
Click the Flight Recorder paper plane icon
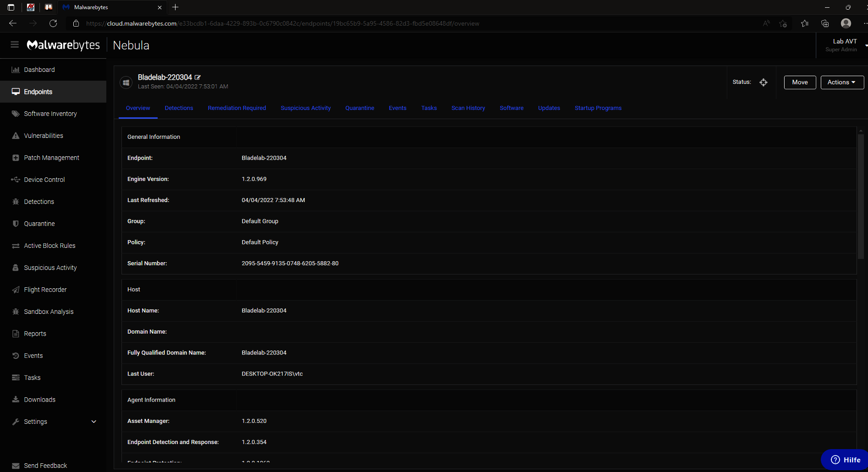15,290
